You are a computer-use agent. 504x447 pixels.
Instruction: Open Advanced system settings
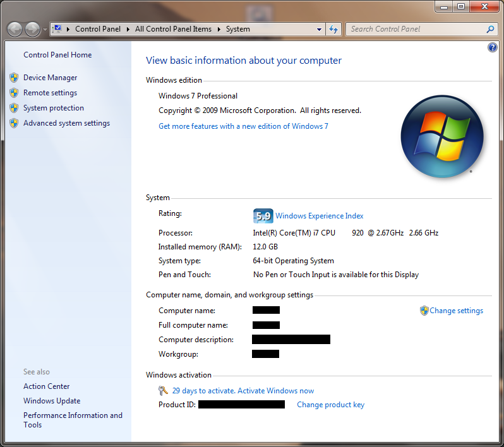[66, 123]
